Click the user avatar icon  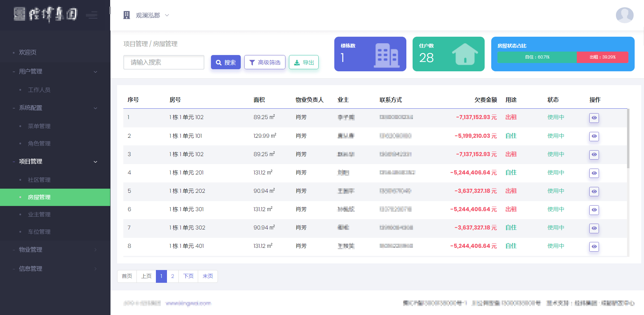click(624, 15)
